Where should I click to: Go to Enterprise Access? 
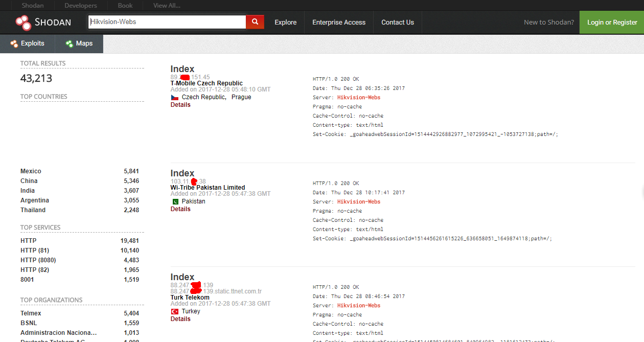[x=339, y=22]
